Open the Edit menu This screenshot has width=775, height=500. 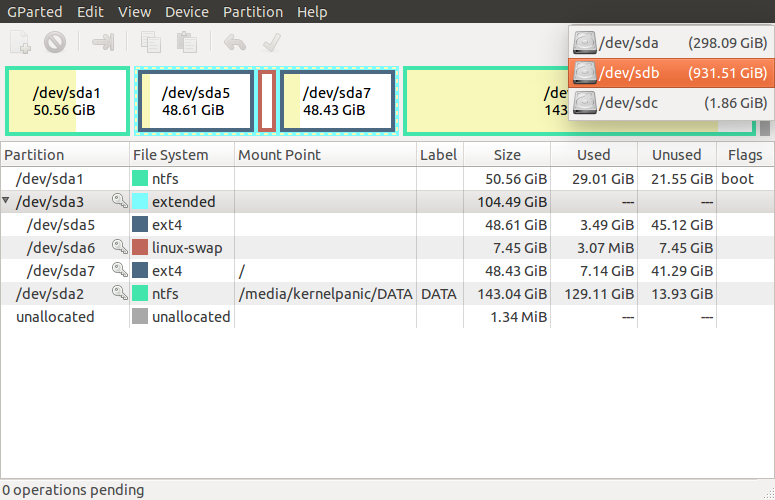click(90, 11)
